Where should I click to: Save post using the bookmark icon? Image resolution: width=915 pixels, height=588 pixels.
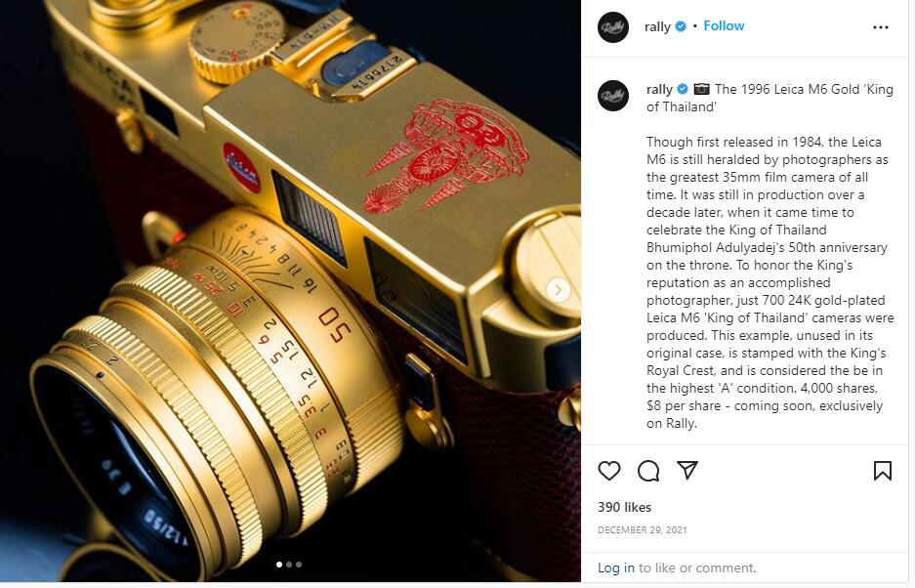click(x=883, y=471)
